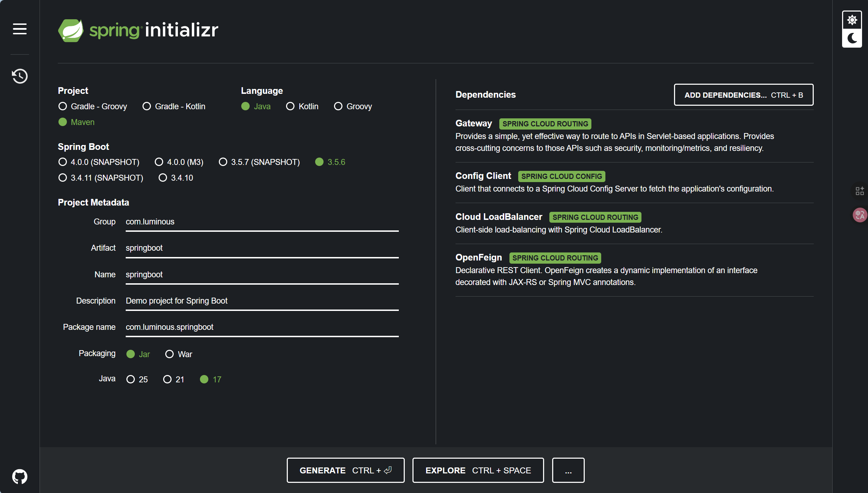This screenshot has width=868, height=493.
Task: Click the Spring Initializr leaf logo
Action: (71, 30)
